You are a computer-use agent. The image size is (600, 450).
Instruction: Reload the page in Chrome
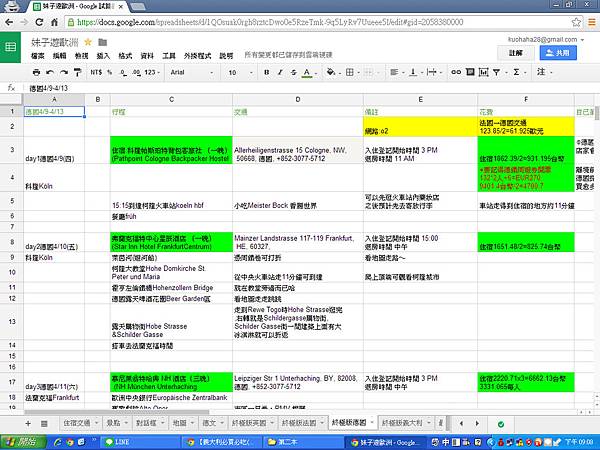39,22
